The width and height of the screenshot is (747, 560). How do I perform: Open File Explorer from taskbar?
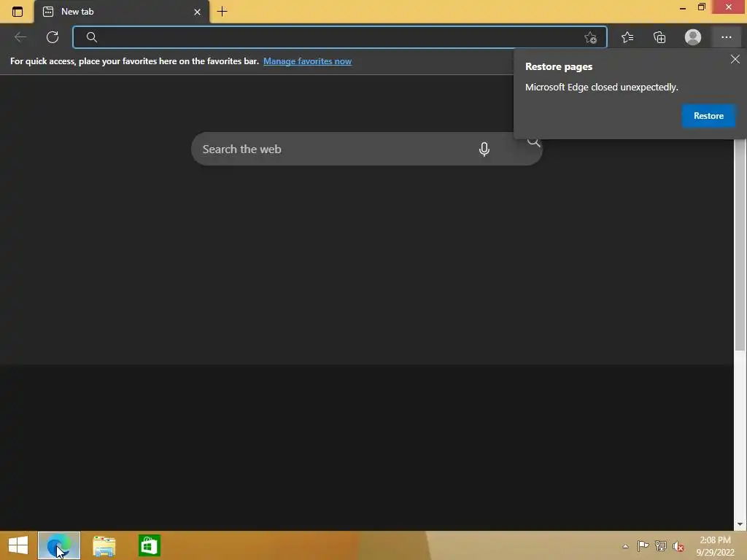[x=104, y=545]
